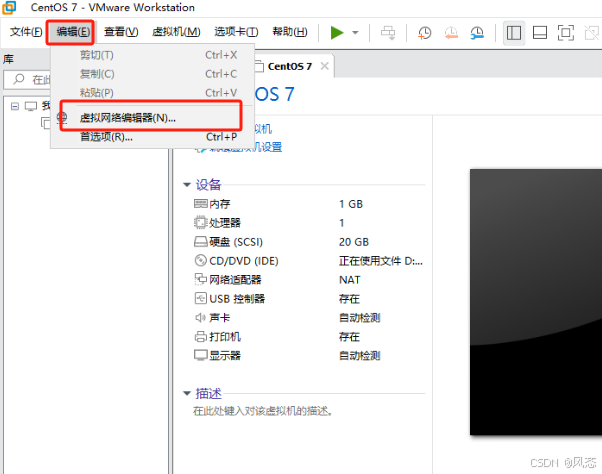Click the 硬盘 (SCSI) device row
The width and height of the screenshot is (602, 474).
pyautogui.click(x=308, y=242)
